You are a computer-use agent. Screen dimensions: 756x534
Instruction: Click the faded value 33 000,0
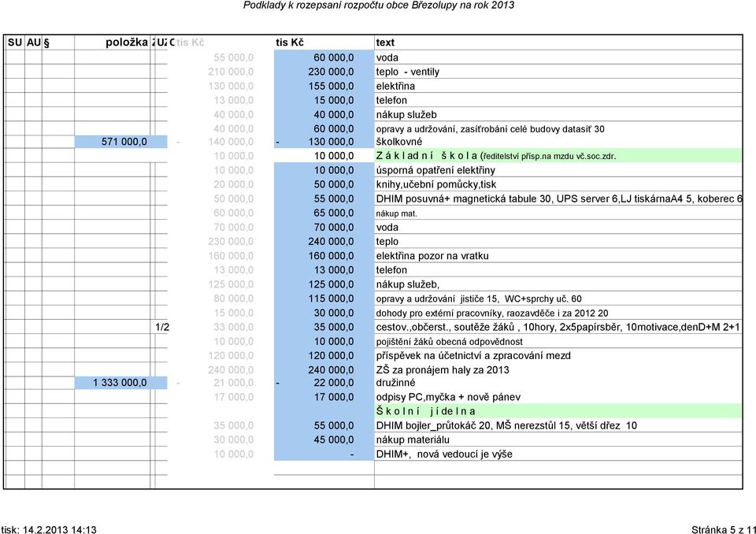233,327
